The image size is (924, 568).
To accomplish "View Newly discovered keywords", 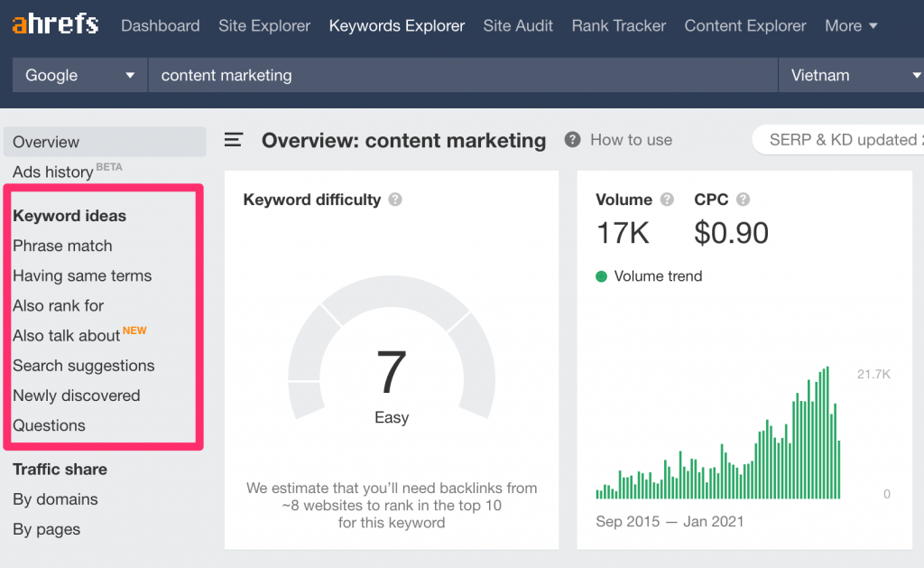I will [77, 396].
